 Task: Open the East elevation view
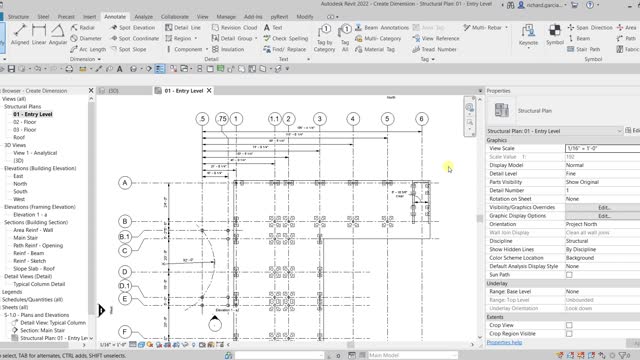click(18, 176)
